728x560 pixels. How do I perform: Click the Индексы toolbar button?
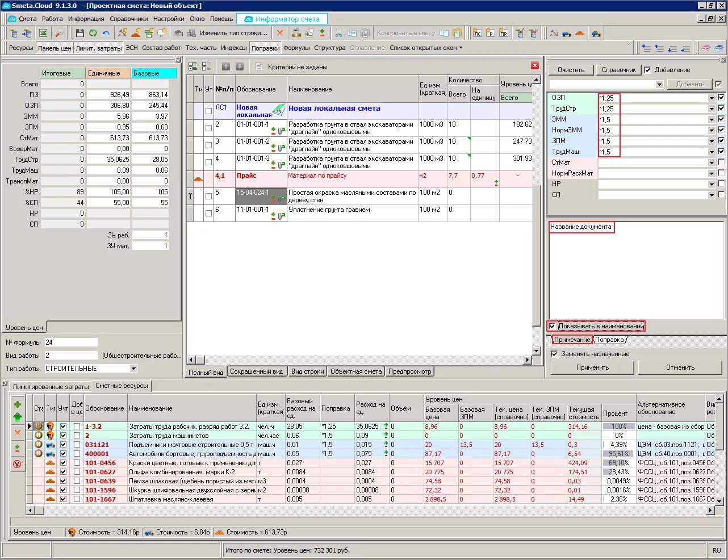[233, 48]
